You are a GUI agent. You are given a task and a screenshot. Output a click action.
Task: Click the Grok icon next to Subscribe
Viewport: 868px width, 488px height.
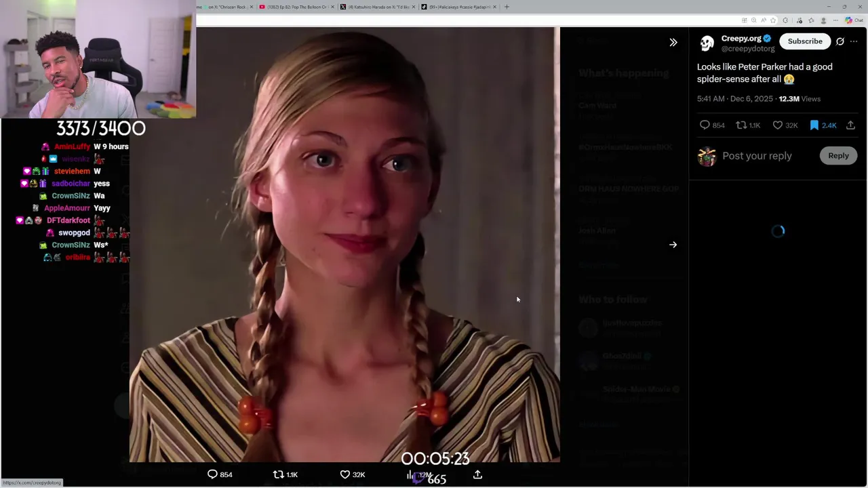840,41
